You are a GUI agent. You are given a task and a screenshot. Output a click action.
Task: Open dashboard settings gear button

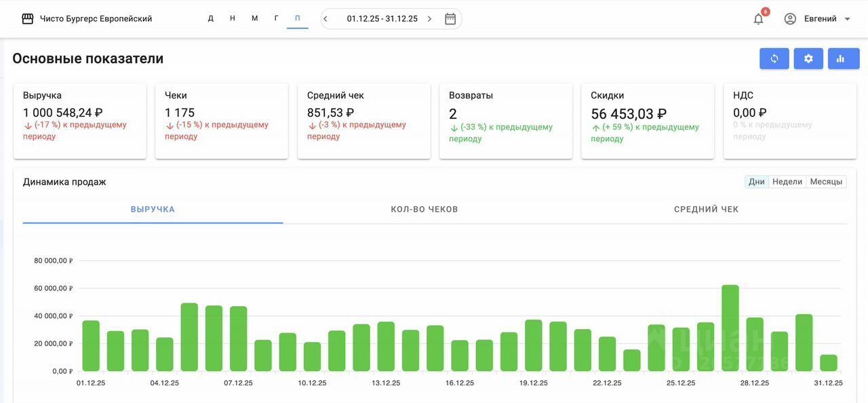coord(808,58)
